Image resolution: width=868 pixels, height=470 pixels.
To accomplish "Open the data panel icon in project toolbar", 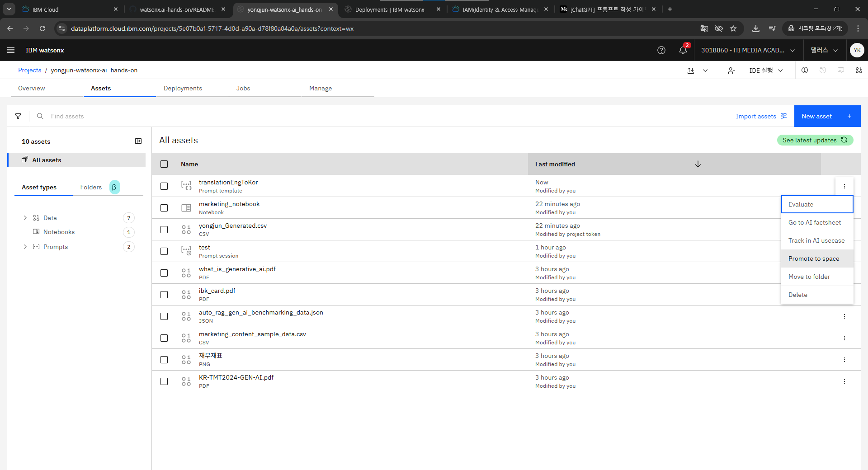I will [x=859, y=70].
